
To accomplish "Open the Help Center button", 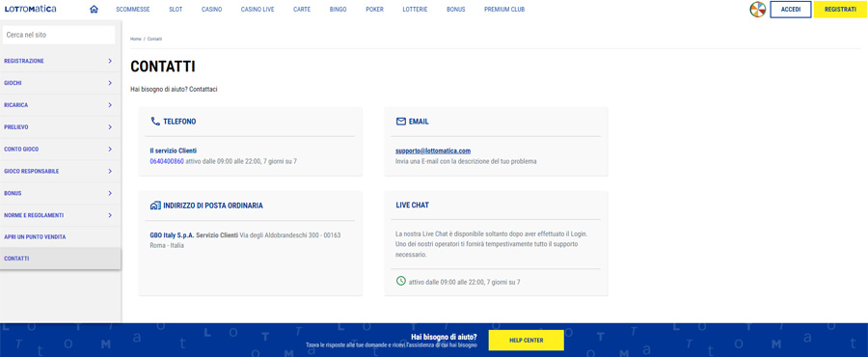I will coord(526,341).
